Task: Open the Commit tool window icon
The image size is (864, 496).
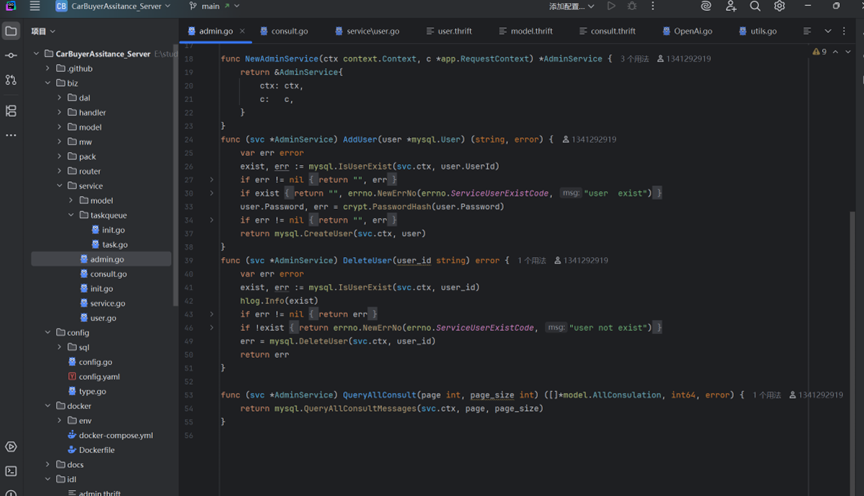Action: click(10, 56)
